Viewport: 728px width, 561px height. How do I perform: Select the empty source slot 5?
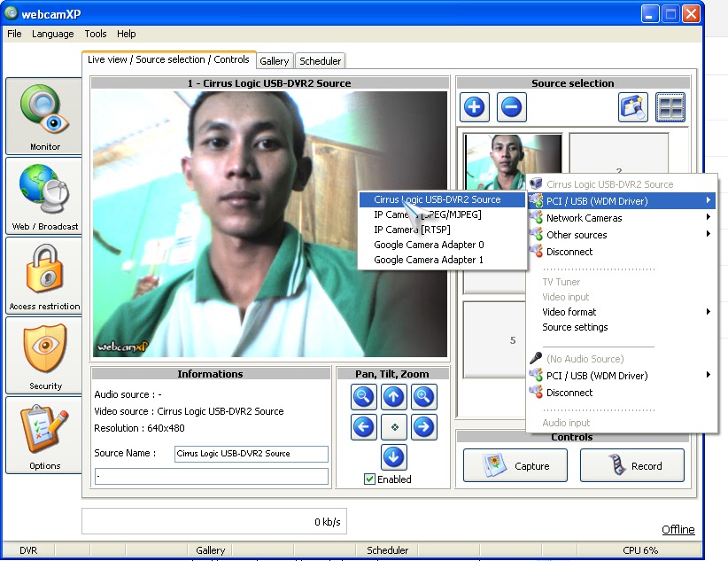(495, 339)
